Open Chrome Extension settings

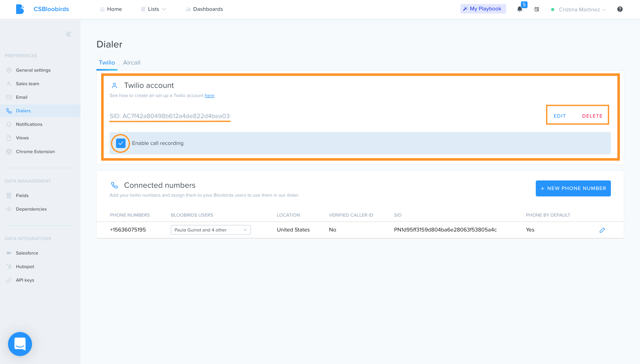(x=35, y=152)
